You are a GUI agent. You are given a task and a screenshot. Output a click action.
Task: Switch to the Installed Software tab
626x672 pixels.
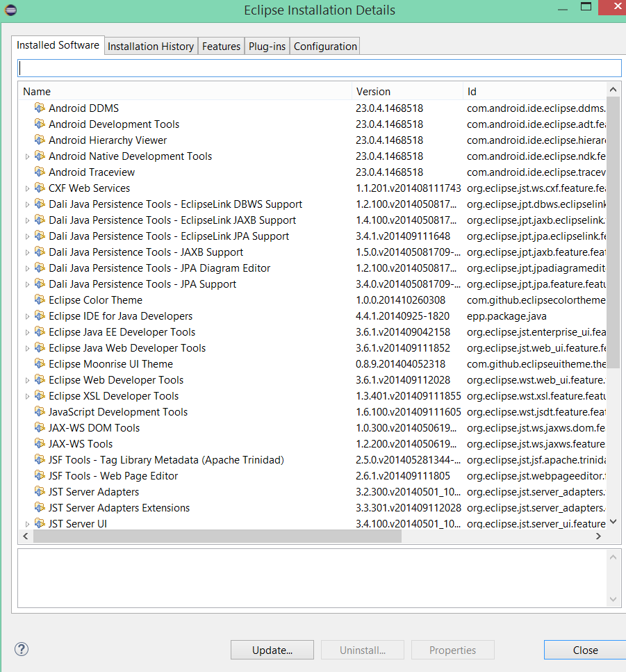coord(58,45)
